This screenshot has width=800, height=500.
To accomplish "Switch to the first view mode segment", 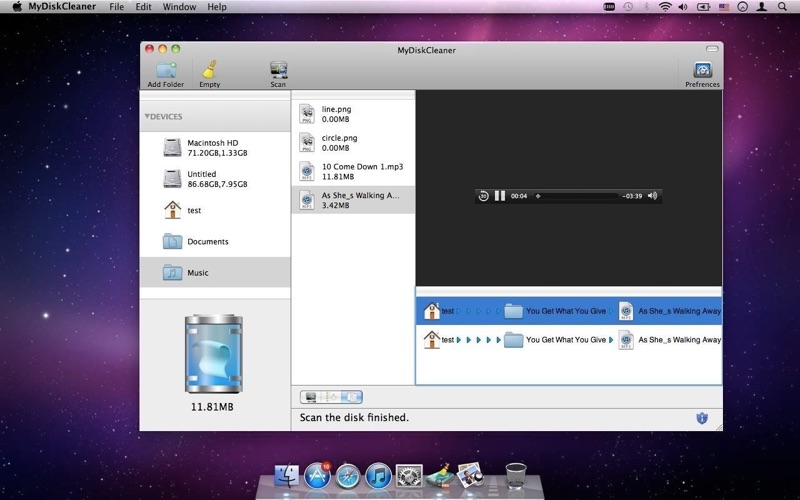I will [x=310, y=396].
